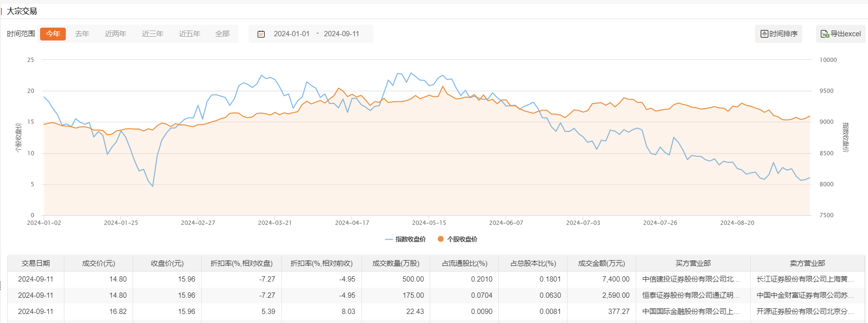Click the 折扣率(%,相对收盘) column header
868x323 pixels.
pyautogui.click(x=241, y=263)
